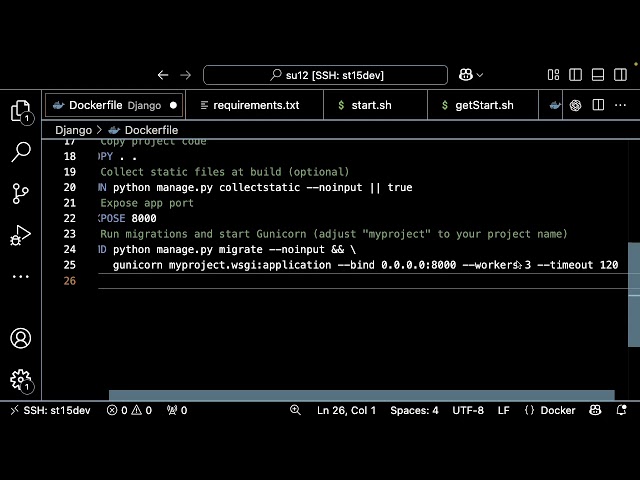Switch to the Dockerfile Django tab
640x480 pixels.
tap(115, 105)
